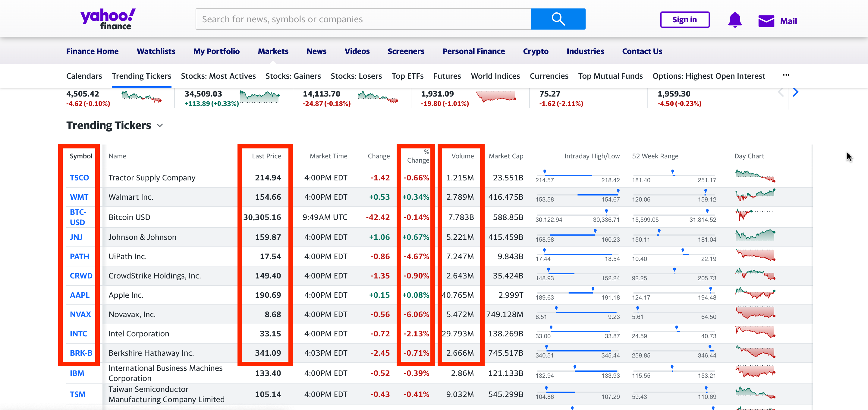The image size is (868, 410).
Task: Go to Finance Home
Action: 92,51
